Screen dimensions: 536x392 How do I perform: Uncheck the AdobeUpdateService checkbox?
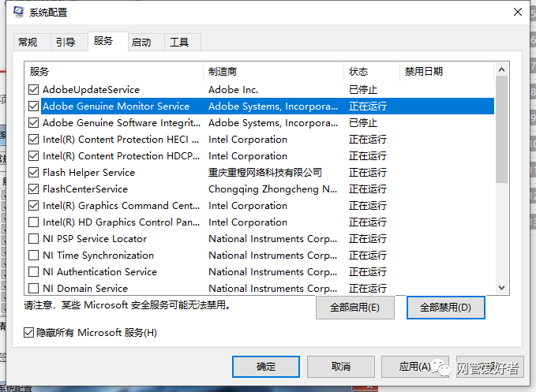(34, 90)
